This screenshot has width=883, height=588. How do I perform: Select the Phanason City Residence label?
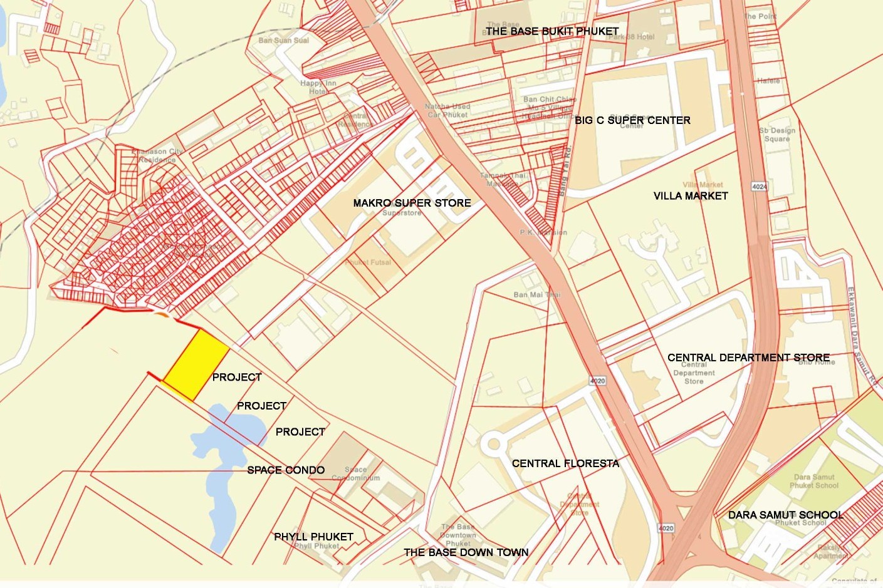tap(157, 155)
